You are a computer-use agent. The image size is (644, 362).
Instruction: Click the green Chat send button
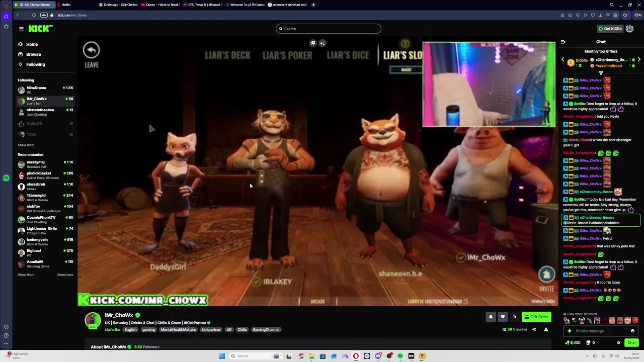pyautogui.click(x=631, y=342)
